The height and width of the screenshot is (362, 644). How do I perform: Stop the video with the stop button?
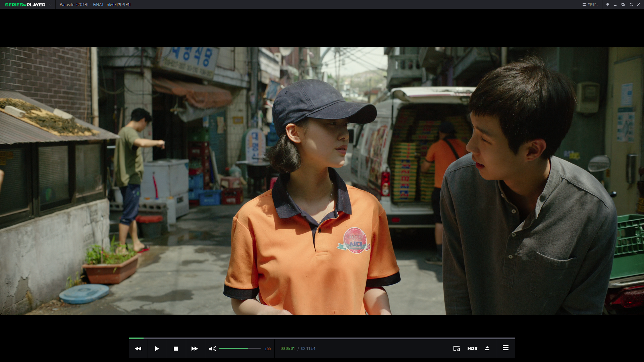pyautogui.click(x=176, y=349)
